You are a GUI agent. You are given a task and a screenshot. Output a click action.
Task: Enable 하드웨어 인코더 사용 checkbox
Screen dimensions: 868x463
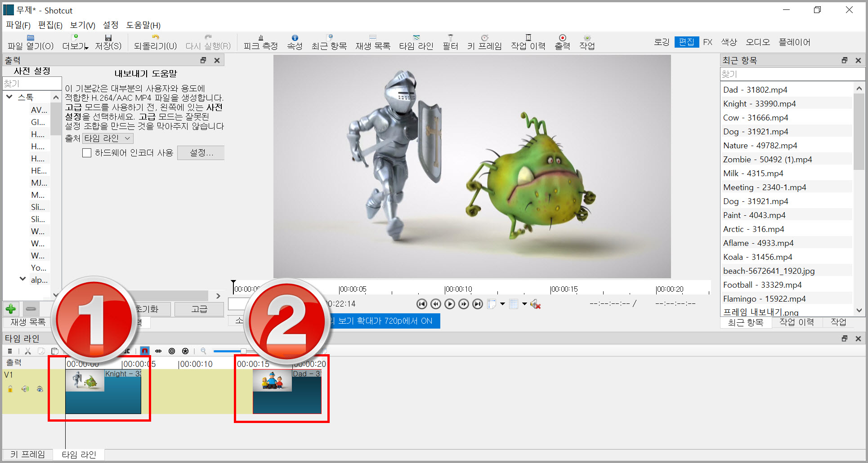87,153
